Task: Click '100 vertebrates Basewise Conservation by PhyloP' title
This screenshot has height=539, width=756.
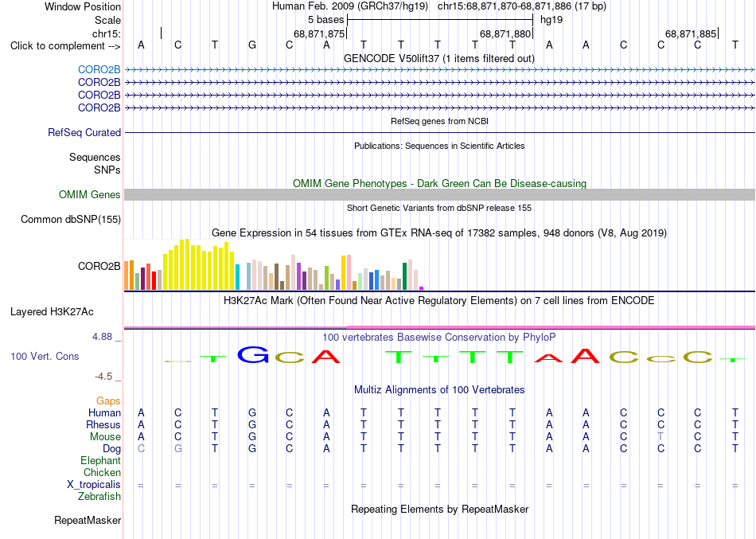Action: coord(438,338)
